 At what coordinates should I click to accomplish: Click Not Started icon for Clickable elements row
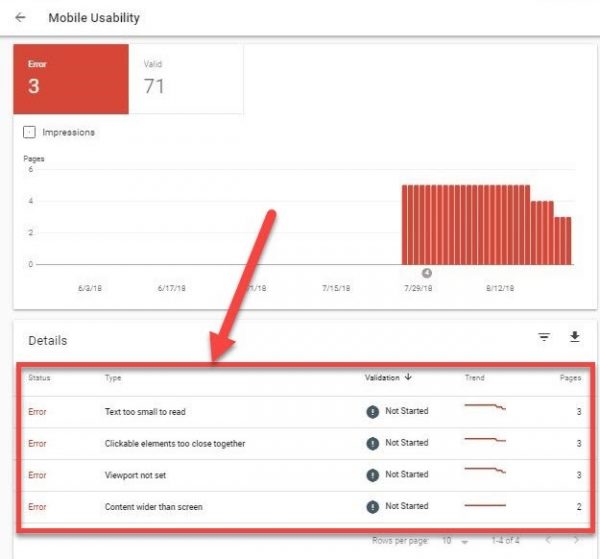pos(372,443)
